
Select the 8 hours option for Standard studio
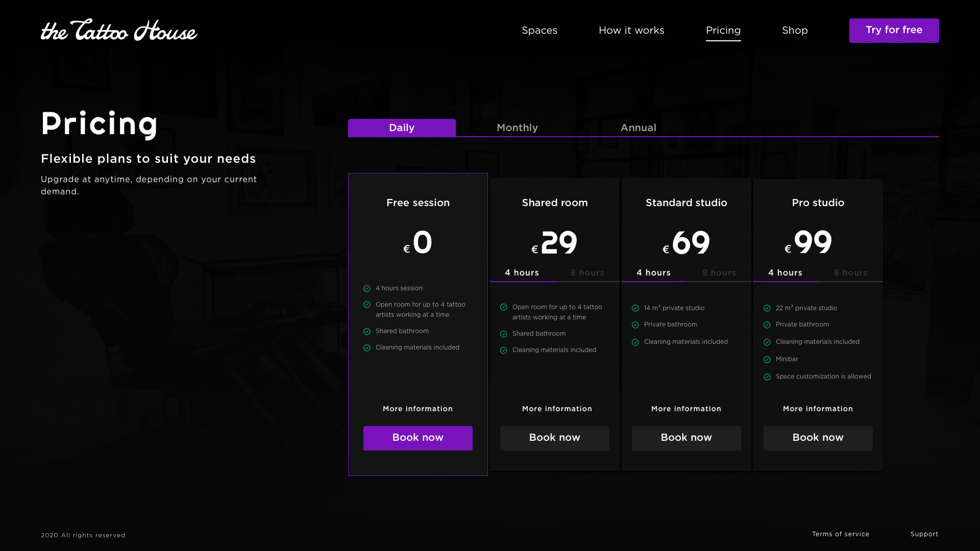(719, 272)
